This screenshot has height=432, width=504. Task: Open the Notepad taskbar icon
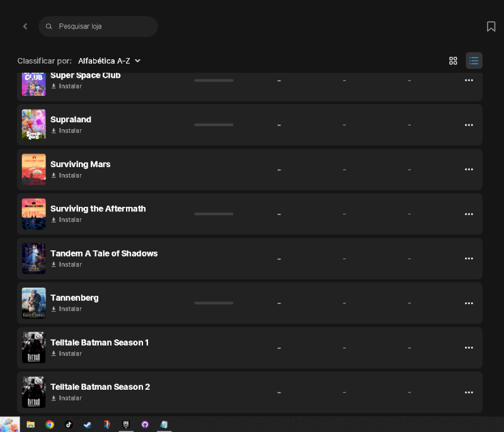(164, 424)
